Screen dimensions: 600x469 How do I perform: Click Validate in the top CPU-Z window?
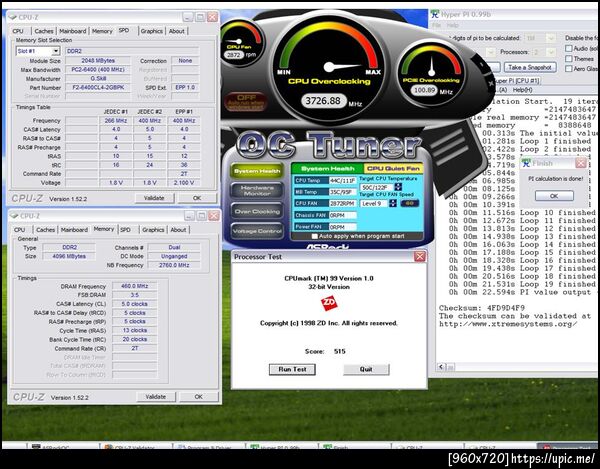pos(154,198)
